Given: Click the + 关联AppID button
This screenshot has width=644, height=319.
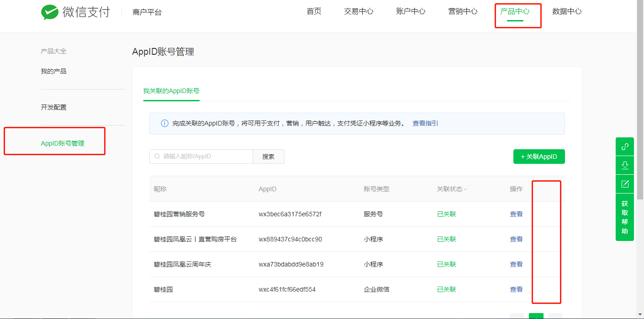Looking at the screenshot, I should coord(539,157).
